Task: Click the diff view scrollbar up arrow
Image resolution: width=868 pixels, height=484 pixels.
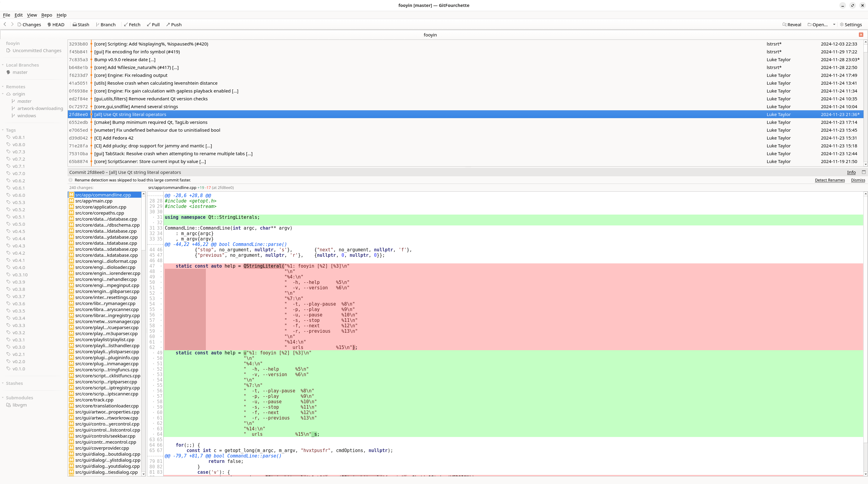Action: click(x=865, y=194)
